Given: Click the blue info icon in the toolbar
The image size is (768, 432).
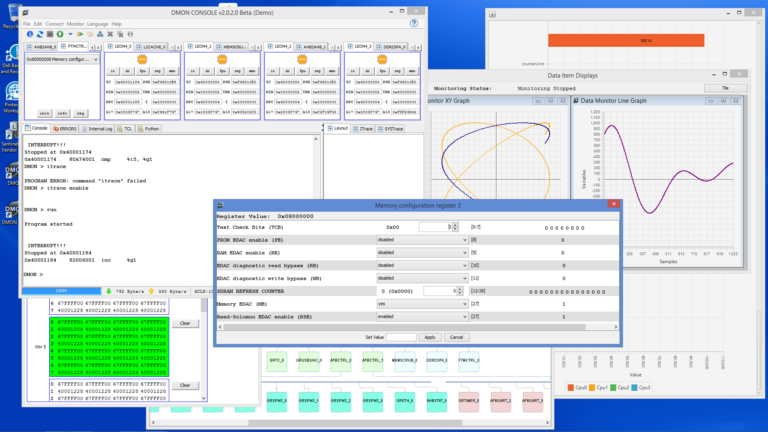Looking at the screenshot, I should 30,34.
